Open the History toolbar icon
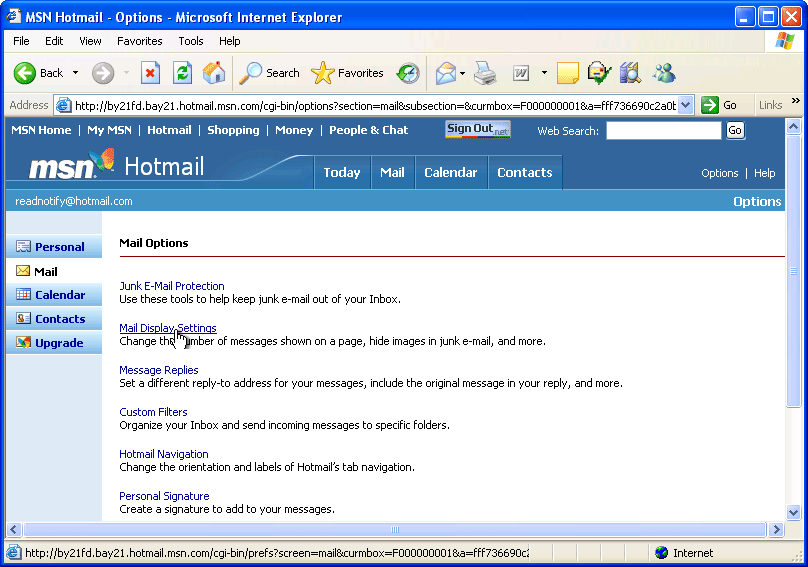The width and height of the screenshot is (808, 567). tap(408, 73)
